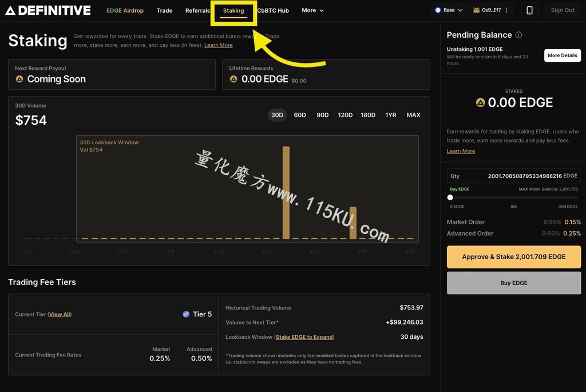The width and height of the screenshot is (586, 392).
Task: Expand the More navigation dropdown
Action: click(312, 10)
